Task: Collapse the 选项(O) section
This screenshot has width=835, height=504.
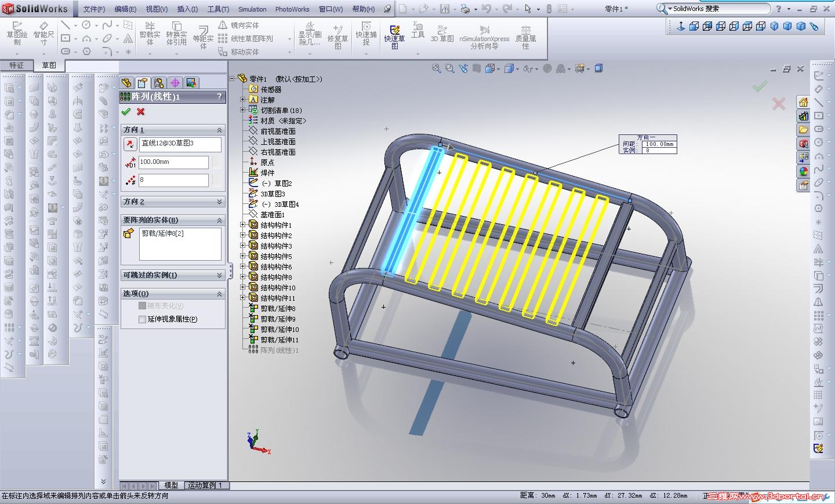Action: coord(219,294)
